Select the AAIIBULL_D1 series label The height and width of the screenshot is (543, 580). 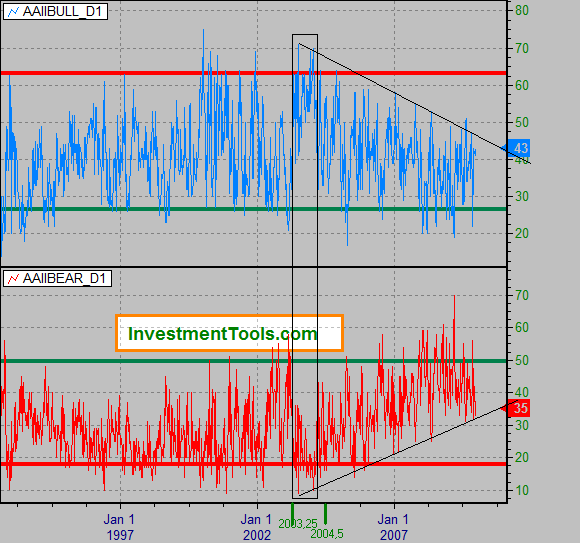click(62, 11)
